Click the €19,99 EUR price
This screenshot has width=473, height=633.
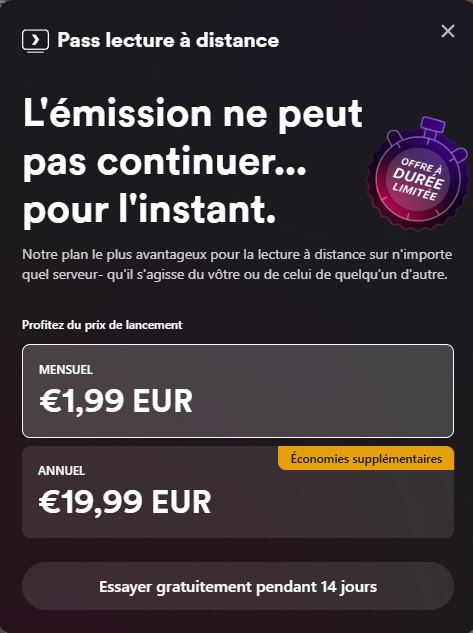pos(125,502)
